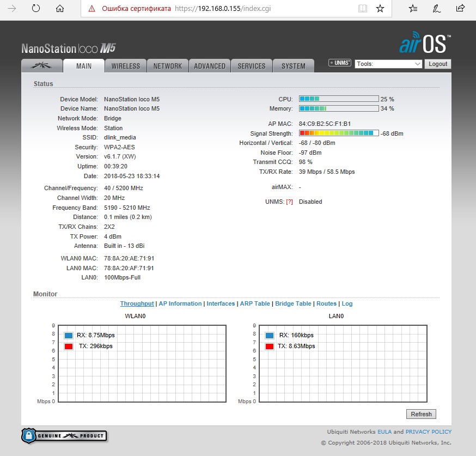Open the Log link
Screen dimensions: 476x456
(x=347, y=303)
